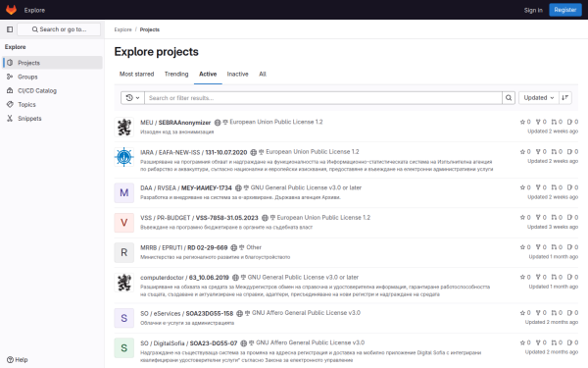Viewport: 588px width, 368px height.
Task: Toggle sort direction button
Action: (565, 97)
